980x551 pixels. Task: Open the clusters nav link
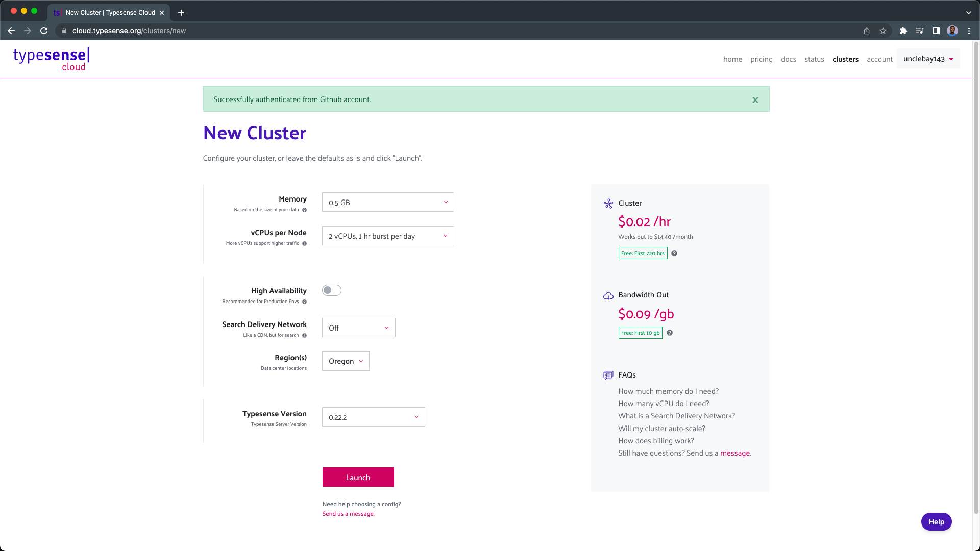pos(845,59)
